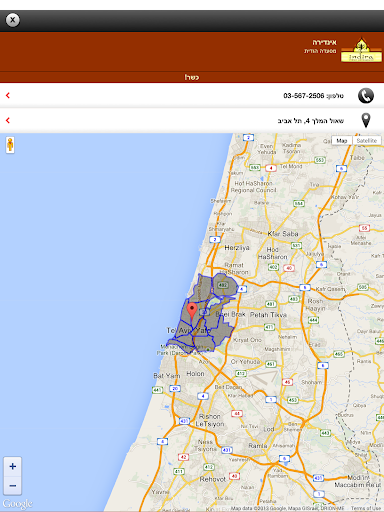Open the Indira restaurant logo
The width and height of the screenshot is (384, 512).
point(361,50)
